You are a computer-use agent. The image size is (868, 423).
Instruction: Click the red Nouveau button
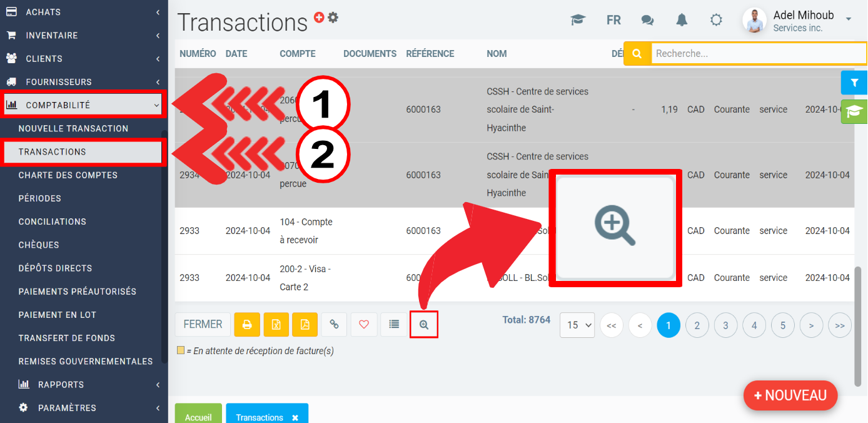tap(790, 395)
